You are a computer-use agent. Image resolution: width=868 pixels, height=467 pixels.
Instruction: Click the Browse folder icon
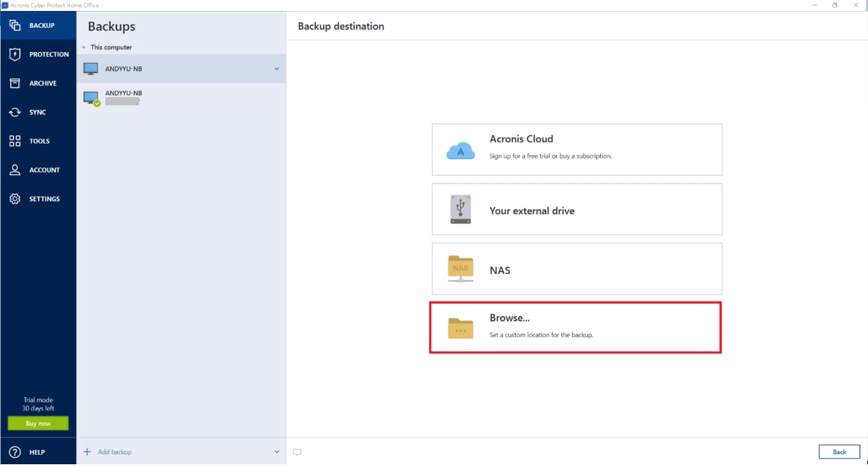click(461, 328)
